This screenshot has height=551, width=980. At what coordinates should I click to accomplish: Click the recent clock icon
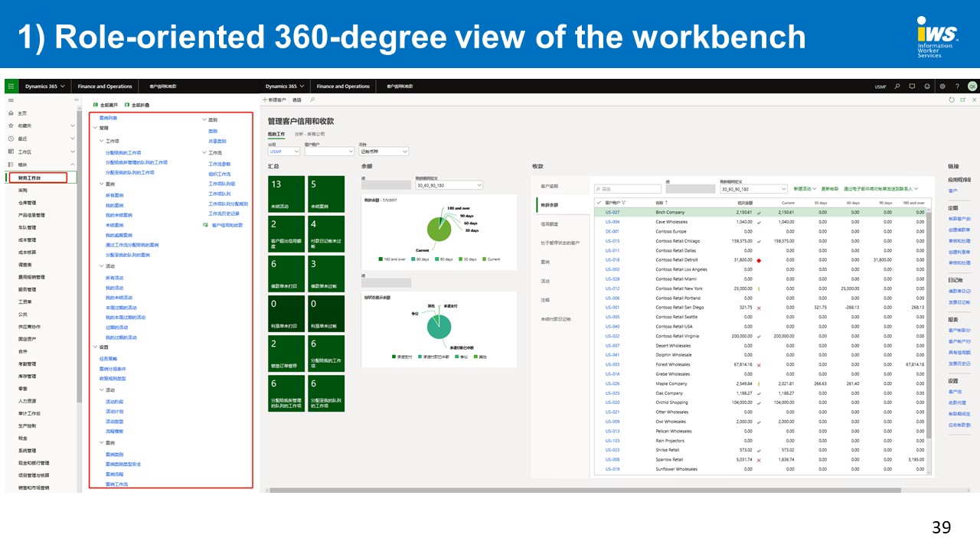click(x=11, y=139)
